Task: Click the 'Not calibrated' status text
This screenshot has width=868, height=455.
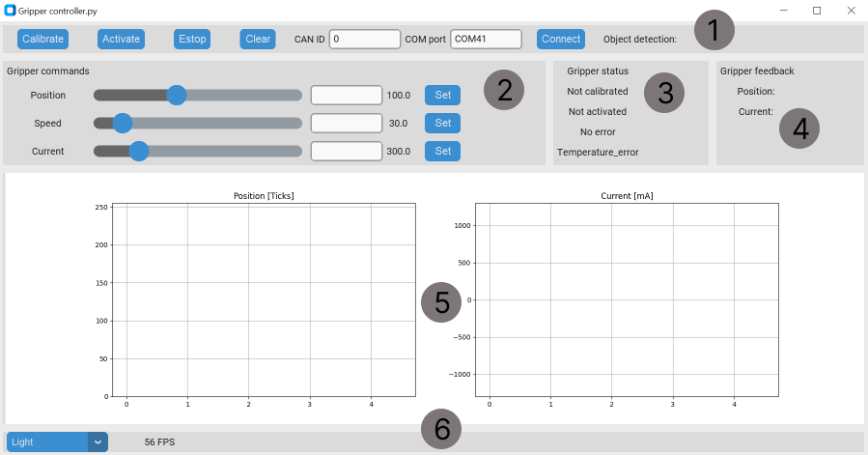Action: tap(598, 91)
